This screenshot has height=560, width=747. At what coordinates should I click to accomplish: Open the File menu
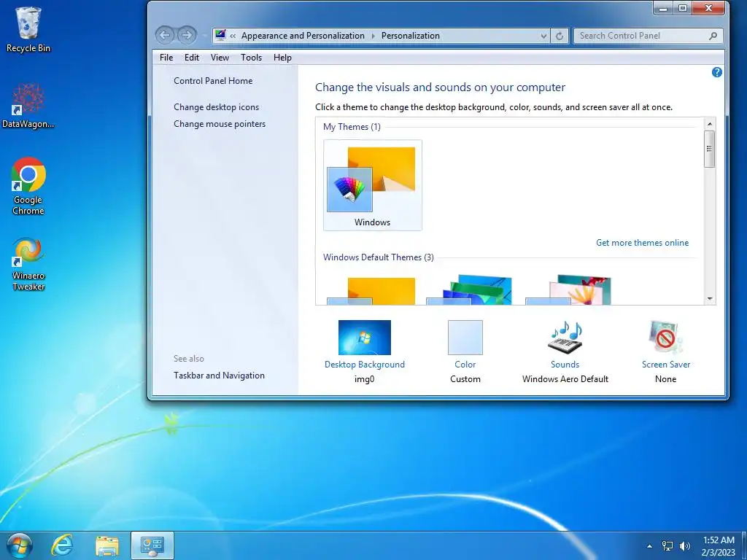(x=166, y=58)
